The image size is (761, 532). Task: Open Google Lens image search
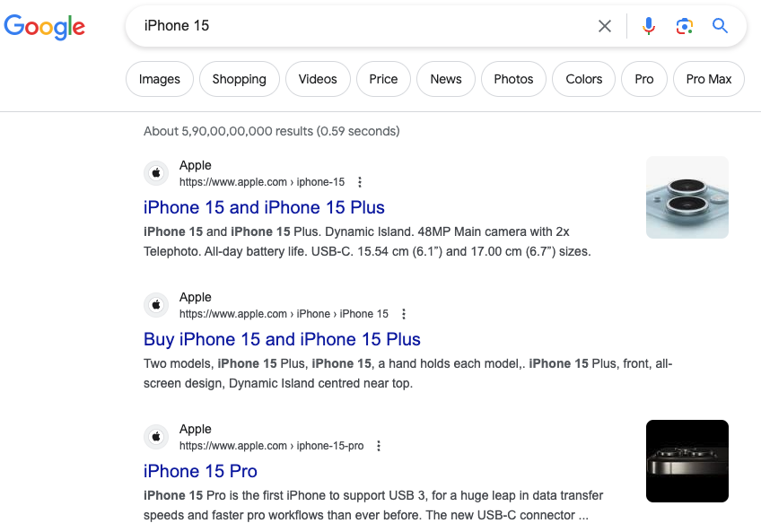point(685,26)
